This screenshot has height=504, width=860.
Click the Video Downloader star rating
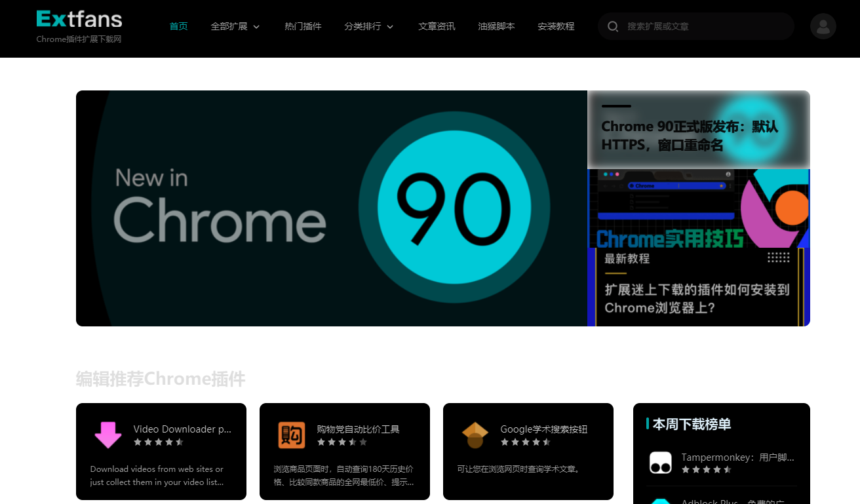tap(159, 442)
